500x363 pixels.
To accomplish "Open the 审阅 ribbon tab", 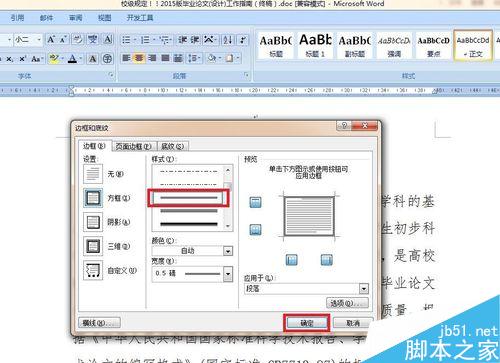I will tap(75, 18).
